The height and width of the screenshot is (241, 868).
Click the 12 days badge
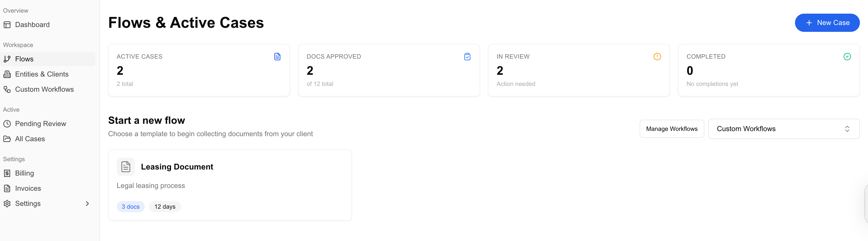(x=165, y=207)
